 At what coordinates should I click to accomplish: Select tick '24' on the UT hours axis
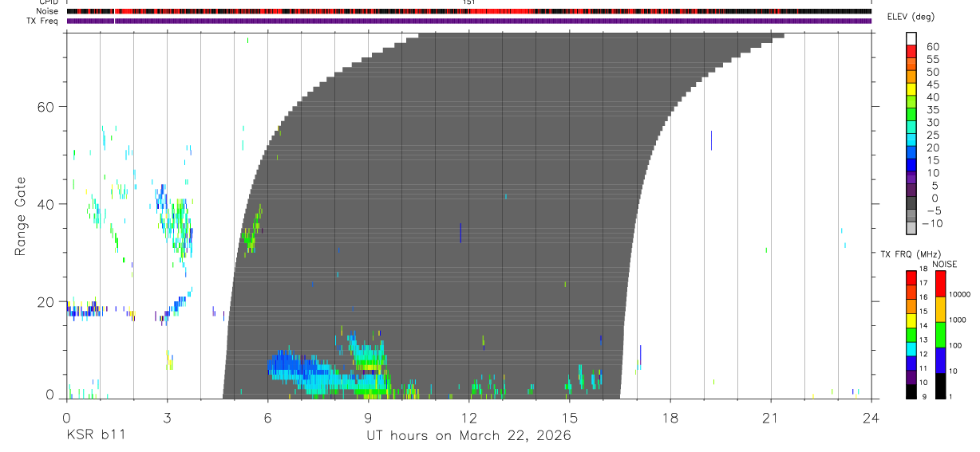coord(871,418)
